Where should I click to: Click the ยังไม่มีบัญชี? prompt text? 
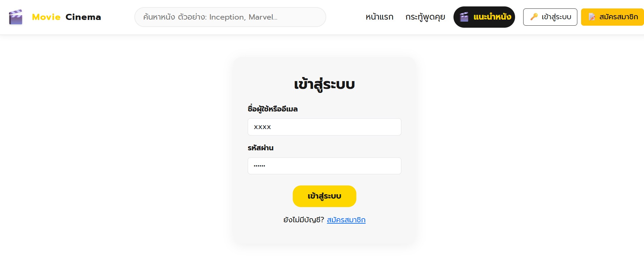[304, 220]
